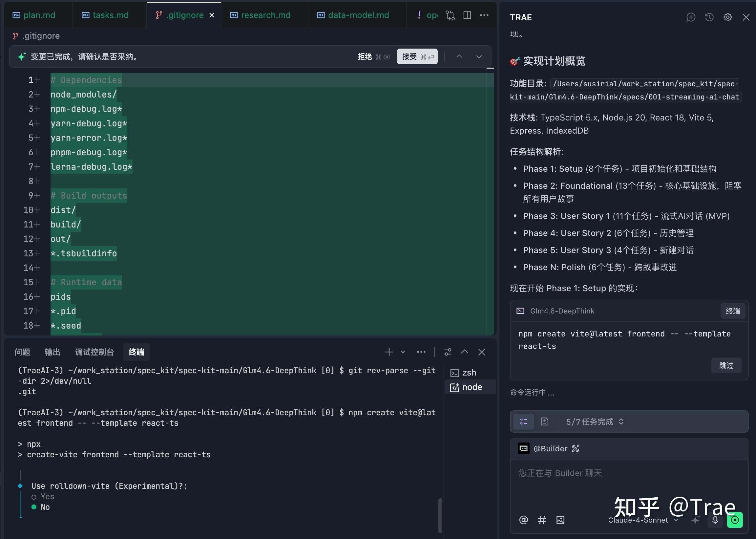Switch to the 问题 panel tab
This screenshot has width=756, height=539.
point(22,352)
